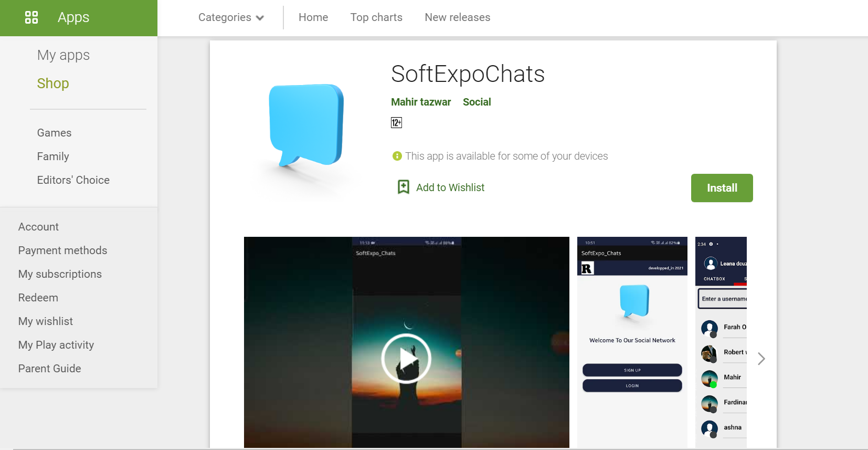This screenshot has width=868, height=450.
Task: Open the Account page
Action: 38,227
